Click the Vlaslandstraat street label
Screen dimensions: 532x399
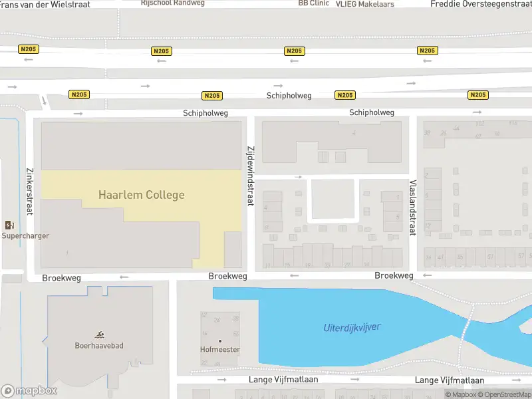(x=413, y=207)
